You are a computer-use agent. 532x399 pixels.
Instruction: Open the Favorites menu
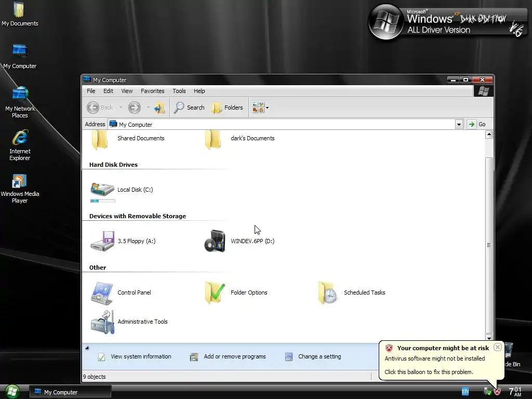tap(152, 91)
